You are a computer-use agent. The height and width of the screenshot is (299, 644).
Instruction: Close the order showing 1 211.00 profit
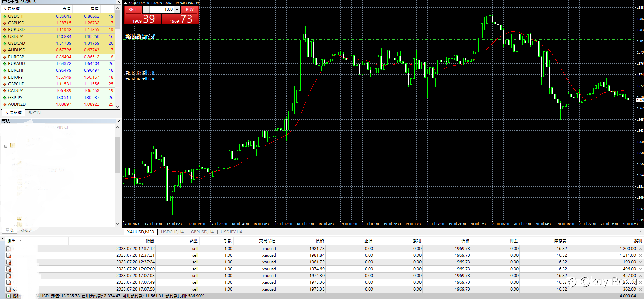(x=640, y=255)
